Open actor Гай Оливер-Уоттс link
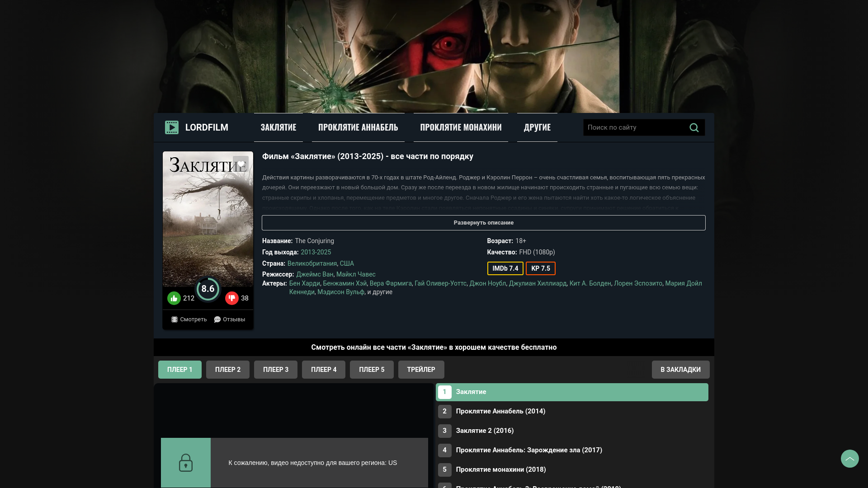 coord(441,283)
